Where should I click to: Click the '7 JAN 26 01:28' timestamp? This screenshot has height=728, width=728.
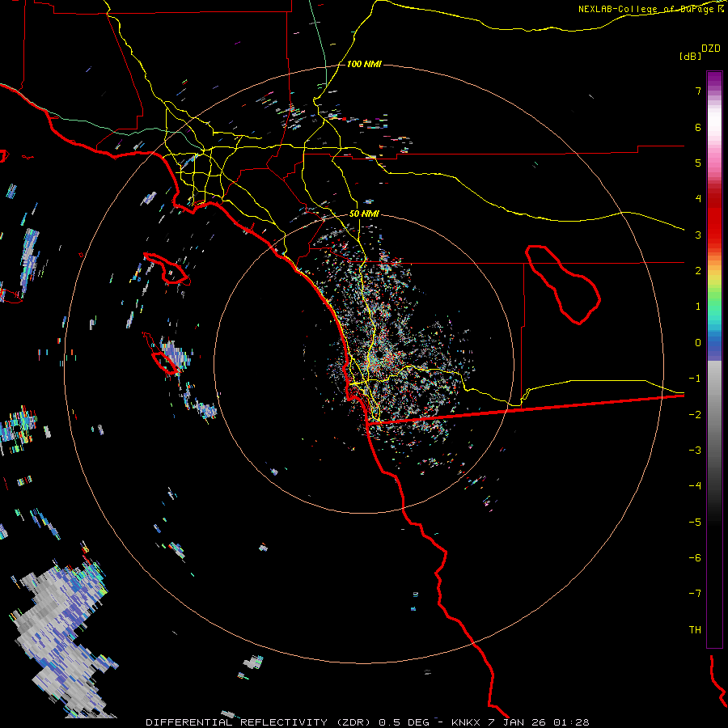tap(539, 722)
